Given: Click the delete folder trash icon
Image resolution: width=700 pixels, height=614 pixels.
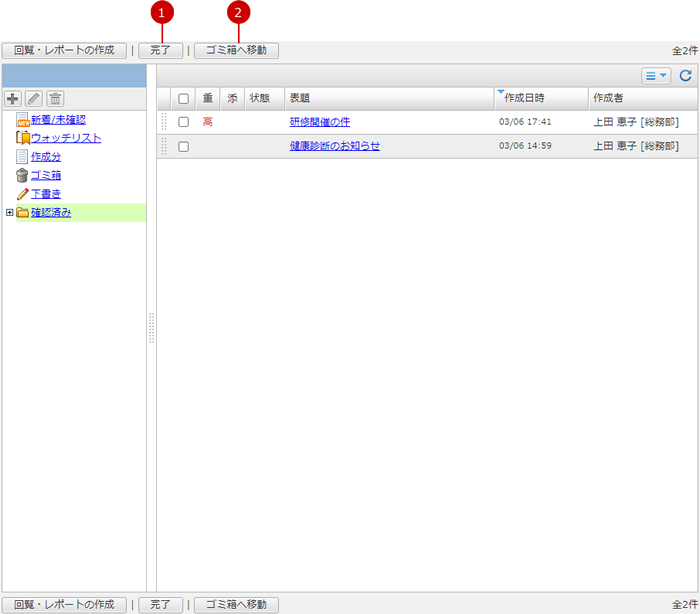Looking at the screenshot, I should click(55, 98).
